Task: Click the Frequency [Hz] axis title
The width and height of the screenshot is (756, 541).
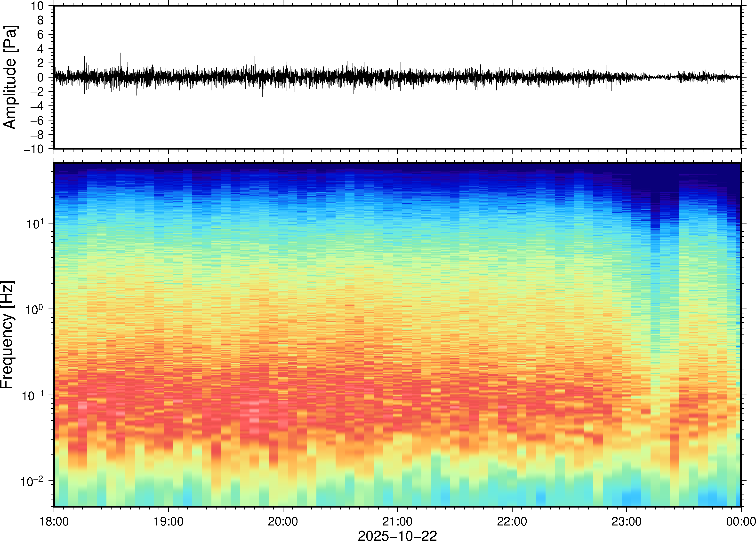Action: pyautogui.click(x=7, y=335)
